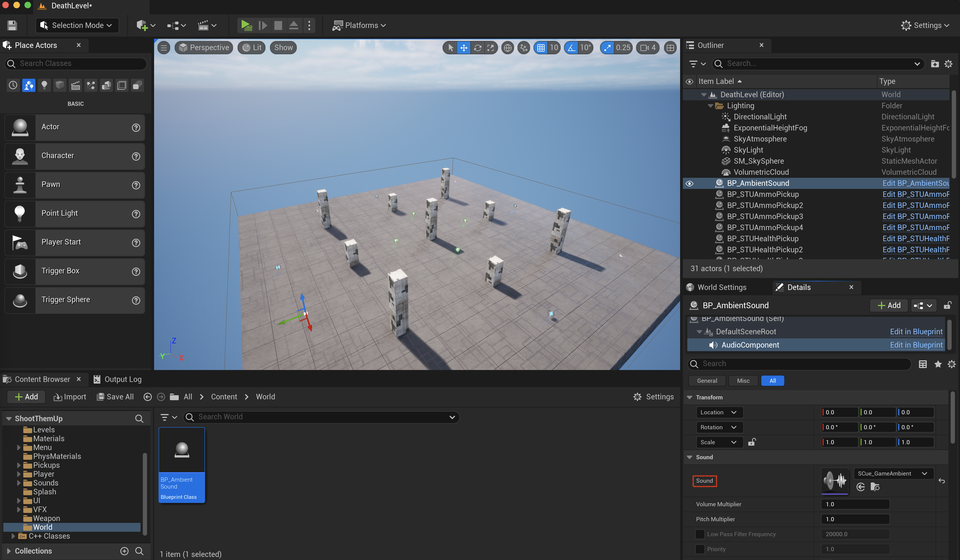Collapse the Transform section
Image resolution: width=960 pixels, height=560 pixels.
click(x=690, y=397)
